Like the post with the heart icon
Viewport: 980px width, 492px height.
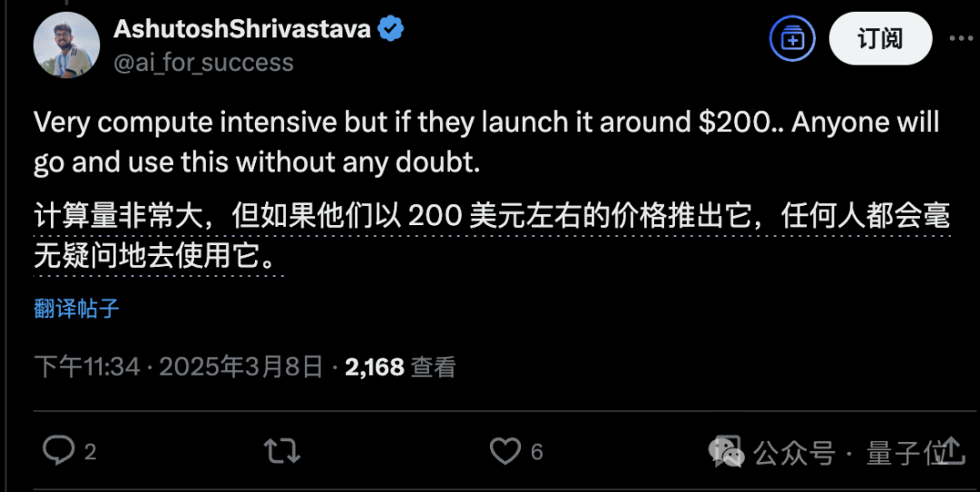coord(505,451)
